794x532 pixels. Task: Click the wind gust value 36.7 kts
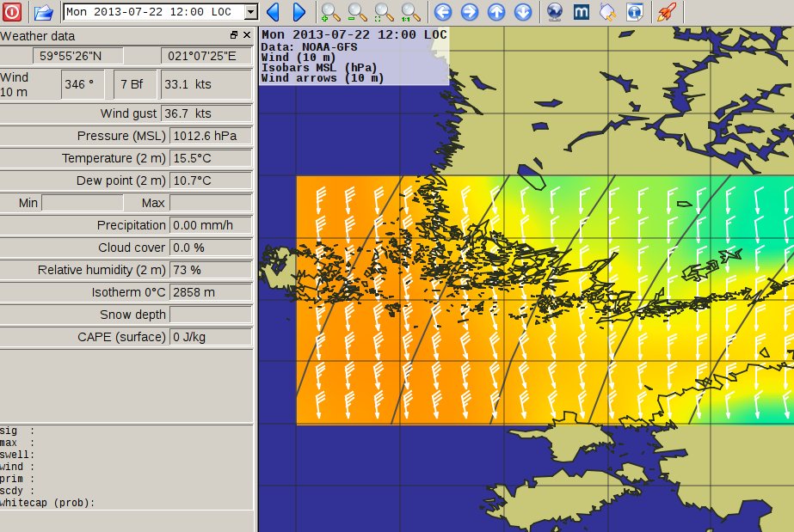click(x=206, y=113)
